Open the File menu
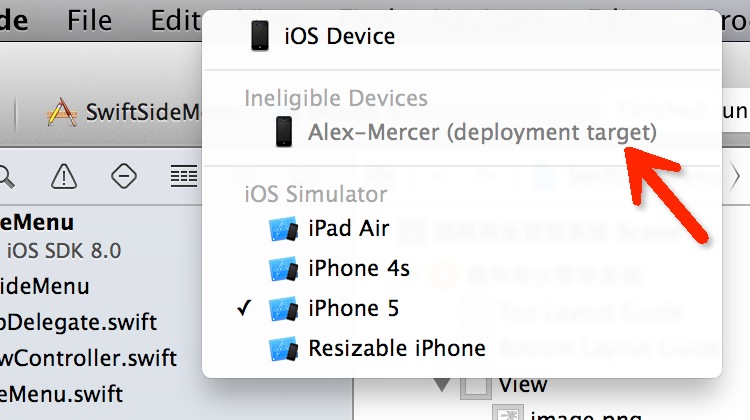This screenshot has width=750, height=420. 89,20
